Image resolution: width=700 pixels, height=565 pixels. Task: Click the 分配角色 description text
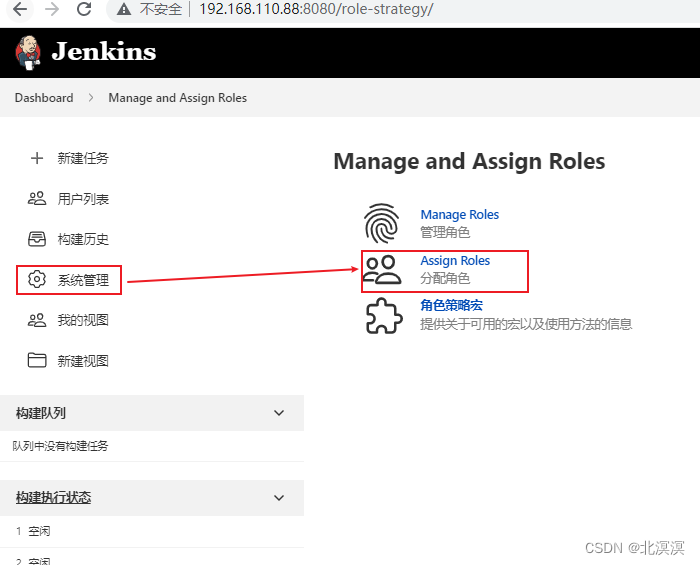(445, 278)
